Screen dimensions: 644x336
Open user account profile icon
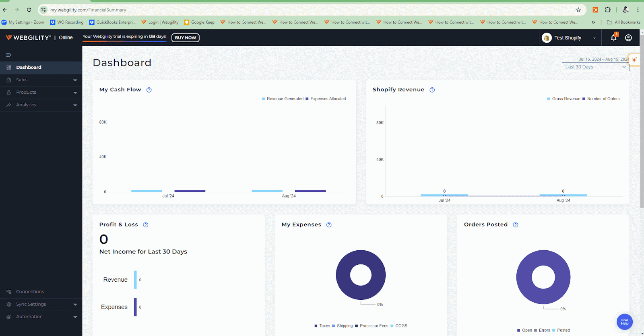point(628,38)
